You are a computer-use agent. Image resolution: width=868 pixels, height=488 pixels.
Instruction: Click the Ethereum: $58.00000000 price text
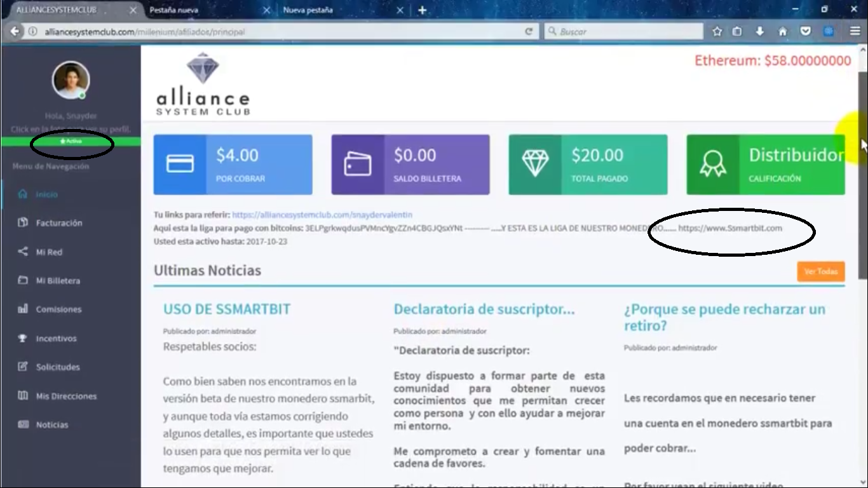773,61
